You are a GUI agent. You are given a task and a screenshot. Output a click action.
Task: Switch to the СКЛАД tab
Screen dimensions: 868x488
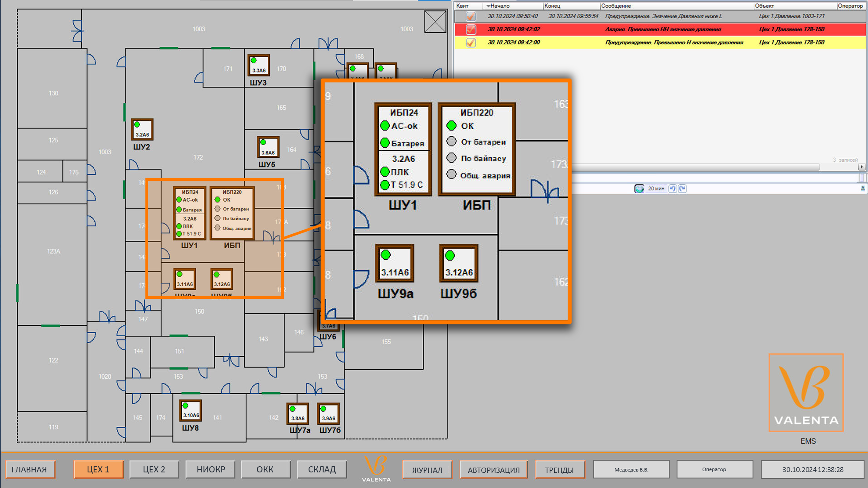pyautogui.click(x=322, y=469)
